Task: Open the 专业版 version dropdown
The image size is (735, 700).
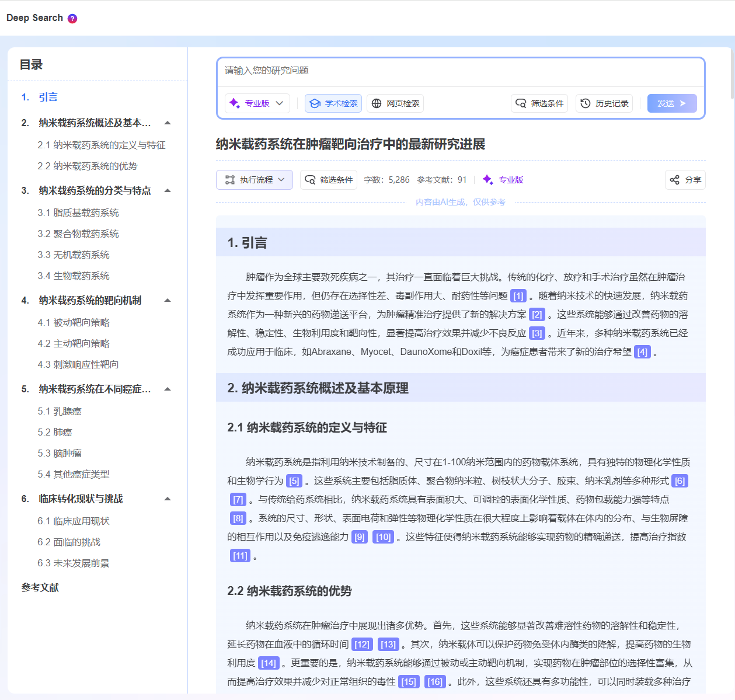Action: (257, 103)
